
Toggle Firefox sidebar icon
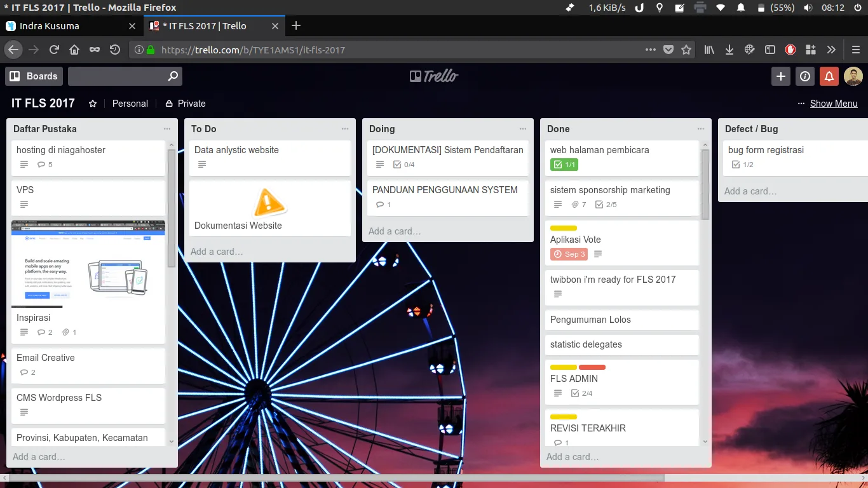click(x=770, y=50)
